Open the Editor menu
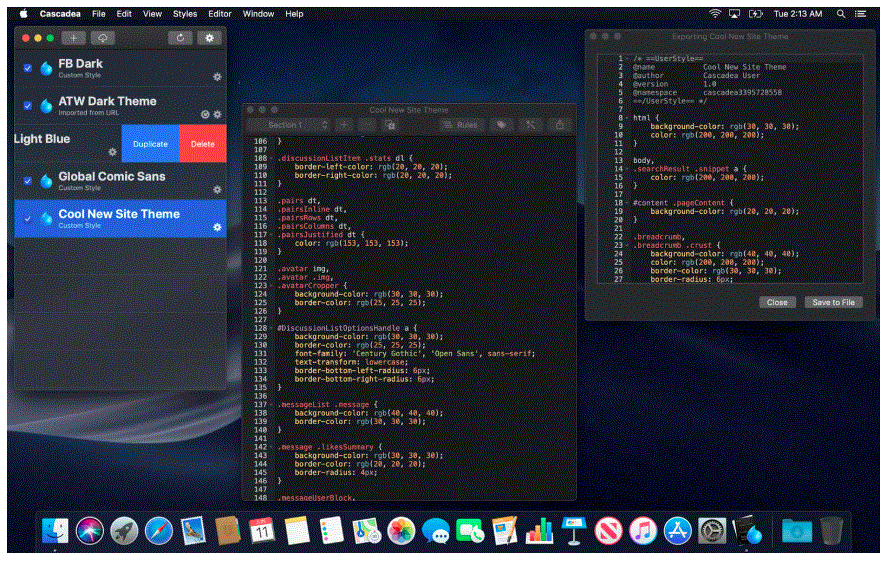The width and height of the screenshot is (884, 562). (x=220, y=14)
